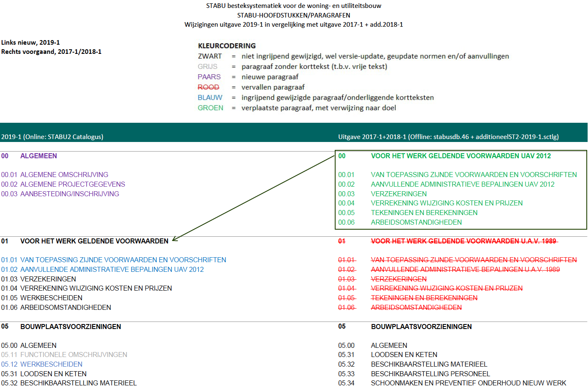
Task: Click the purple chapter heading '00 ALGEMEEN'
Action: click(x=29, y=156)
